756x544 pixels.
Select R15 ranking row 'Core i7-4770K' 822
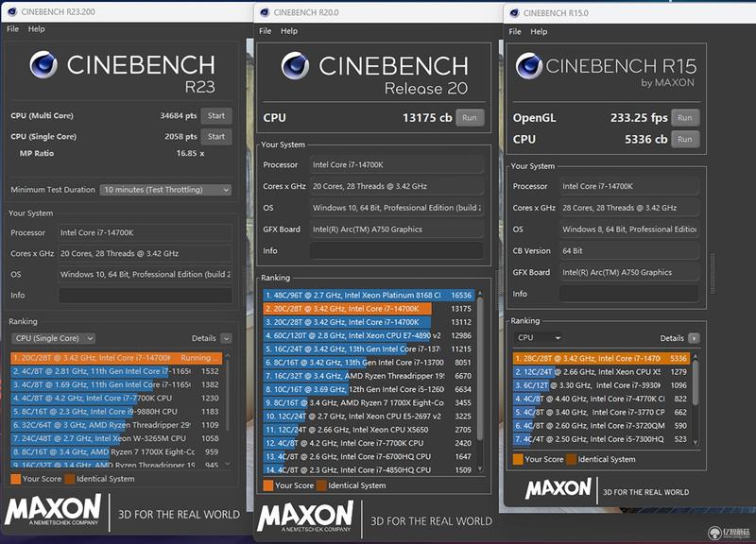tap(602, 399)
